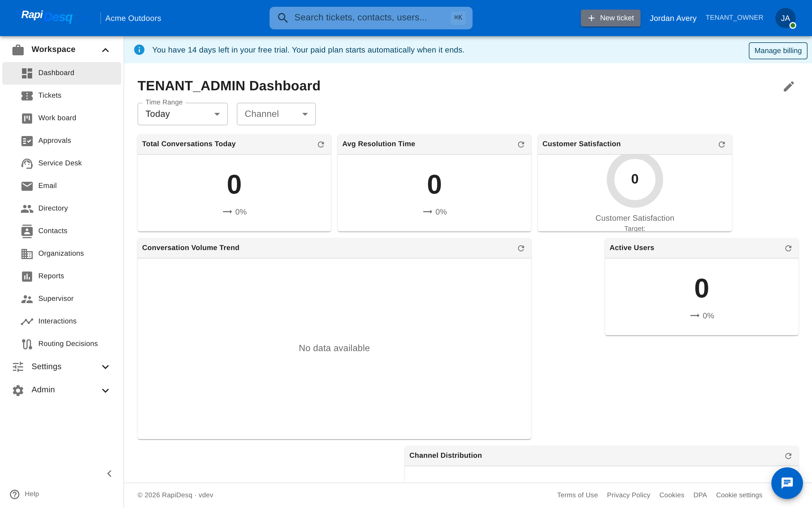Go to Approvals page
812x508 pixels.
pyautogui.click(x=62, y=141)
